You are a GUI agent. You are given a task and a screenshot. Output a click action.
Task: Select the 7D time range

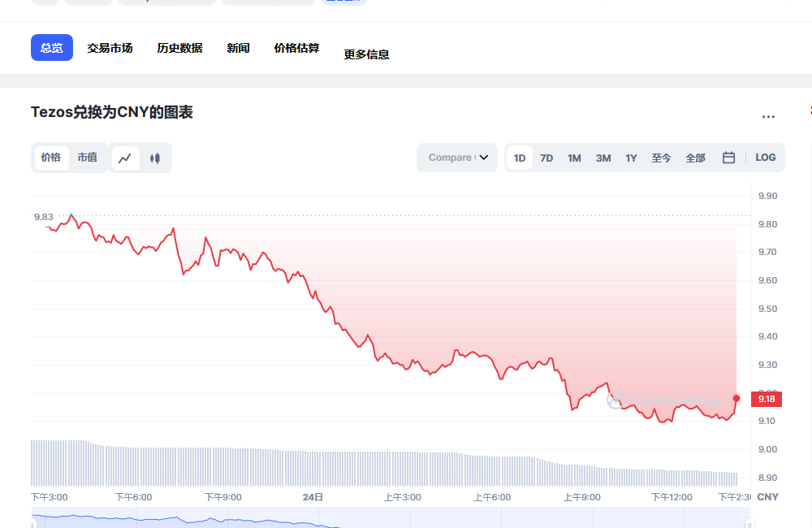[x=546, y=158]
